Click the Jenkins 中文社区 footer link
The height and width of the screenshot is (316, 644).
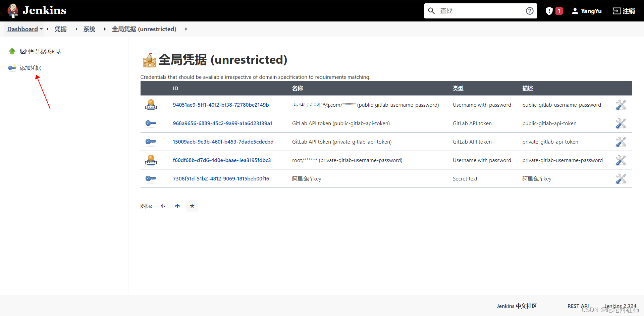(517, 306)
